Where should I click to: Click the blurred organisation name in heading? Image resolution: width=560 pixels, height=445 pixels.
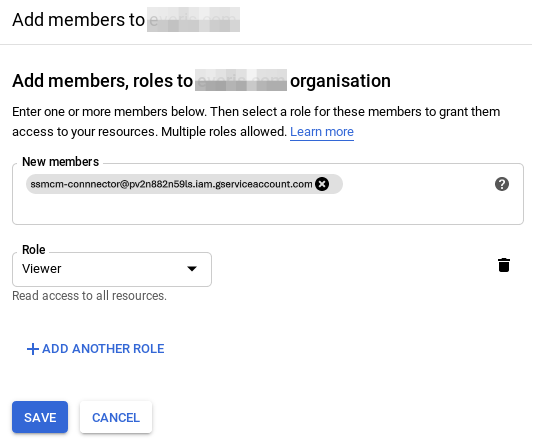241,80
